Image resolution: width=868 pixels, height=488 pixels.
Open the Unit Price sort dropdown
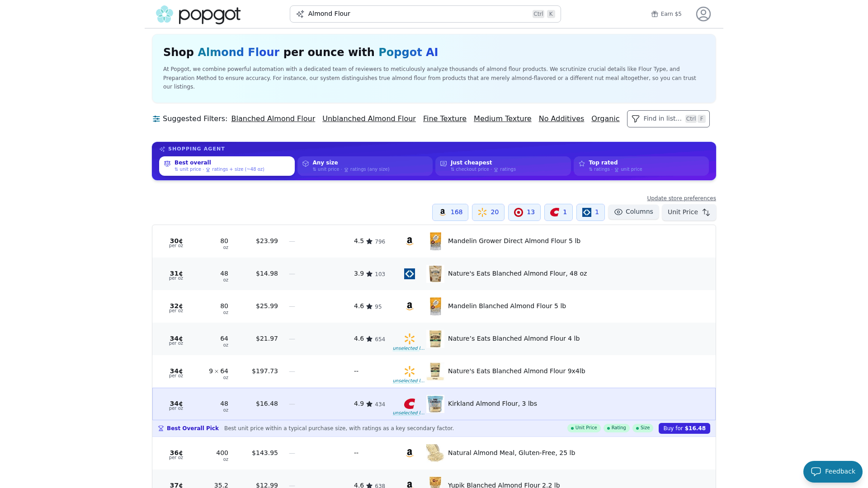[689, 212]
